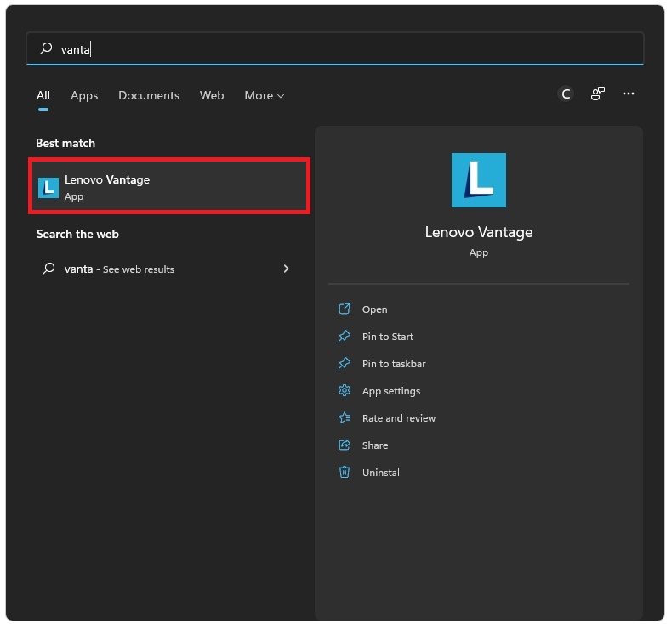Select the All filter tab
Viewport: 672px width, 624px height.
click(43, 96)
